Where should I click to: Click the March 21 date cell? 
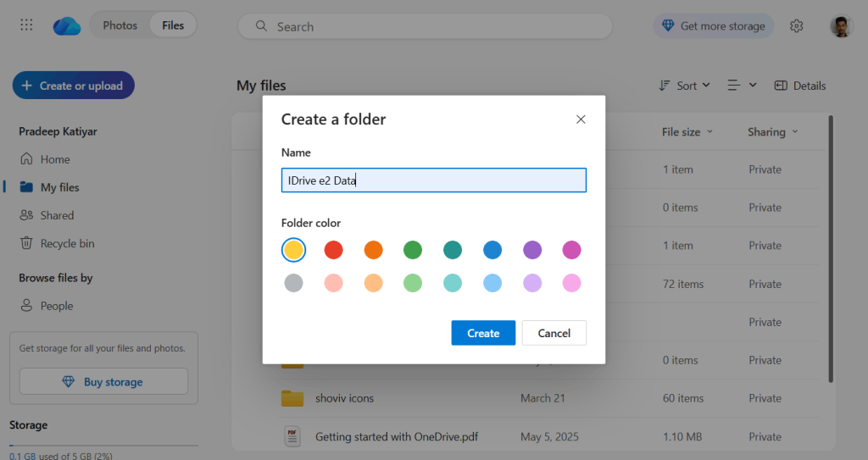tap(542, 398)
